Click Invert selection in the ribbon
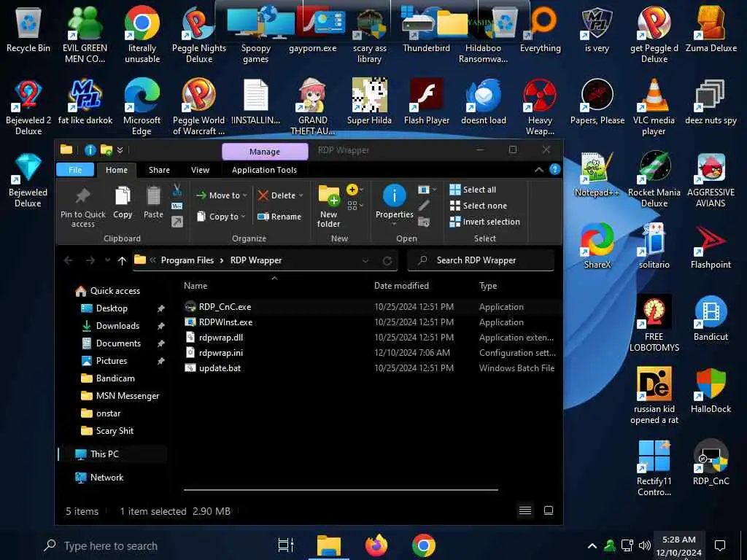This screenshot has width=747, height=560. (x=485, y=222)
